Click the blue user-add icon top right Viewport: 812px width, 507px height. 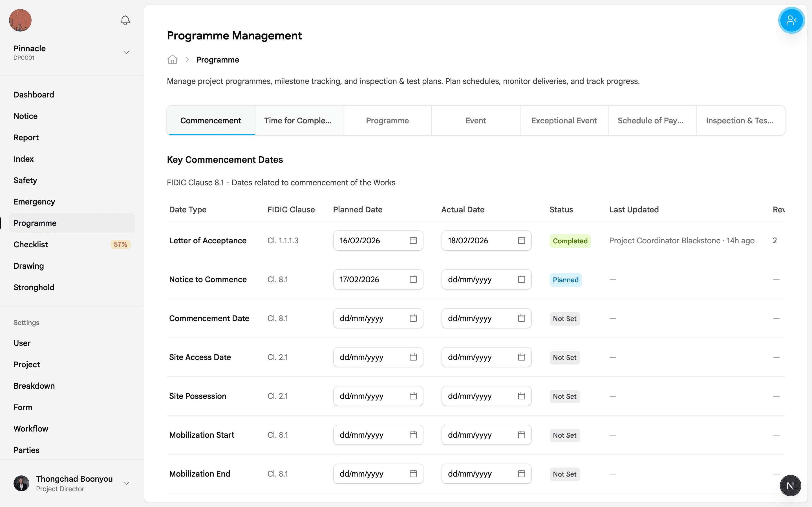pyautogui.click(x=791, y=20)
